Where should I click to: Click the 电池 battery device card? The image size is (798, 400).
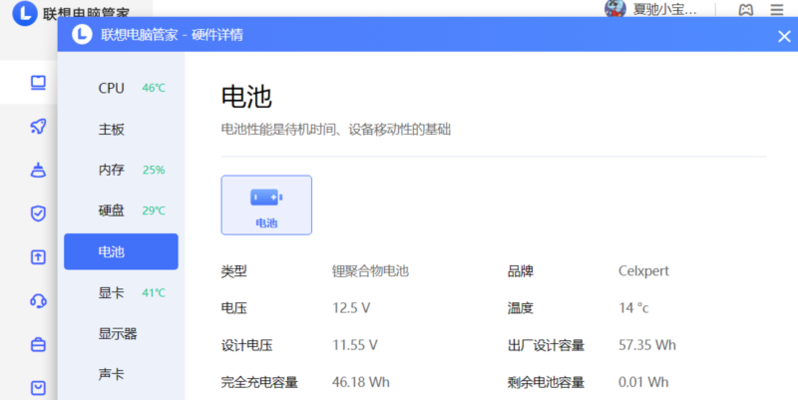[x=266, y=205]
